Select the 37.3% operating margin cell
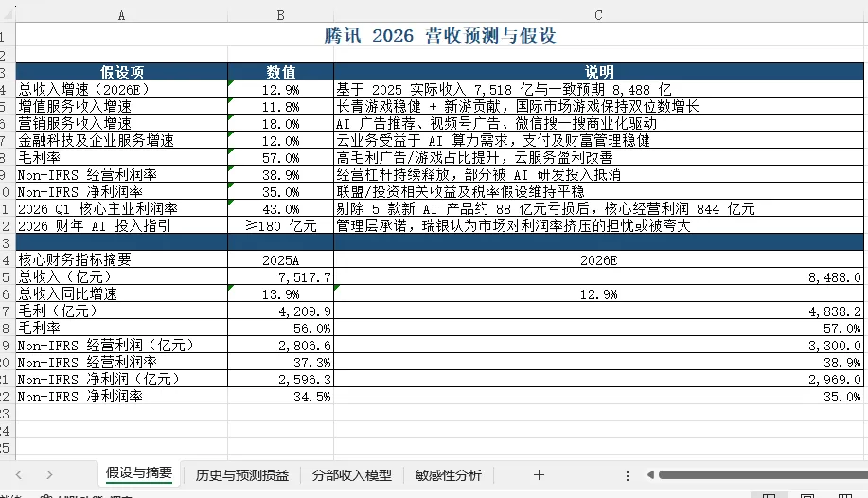 [x=281, y=363]
